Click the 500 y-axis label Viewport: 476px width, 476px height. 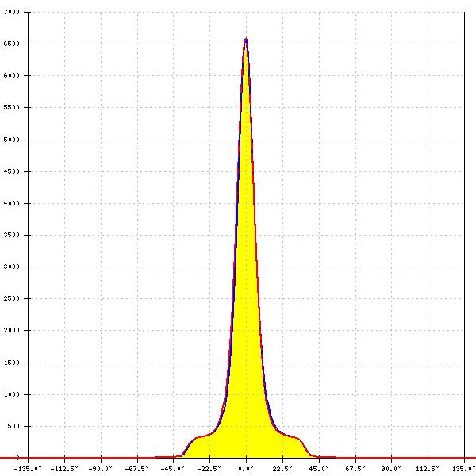tap(13, 426)
